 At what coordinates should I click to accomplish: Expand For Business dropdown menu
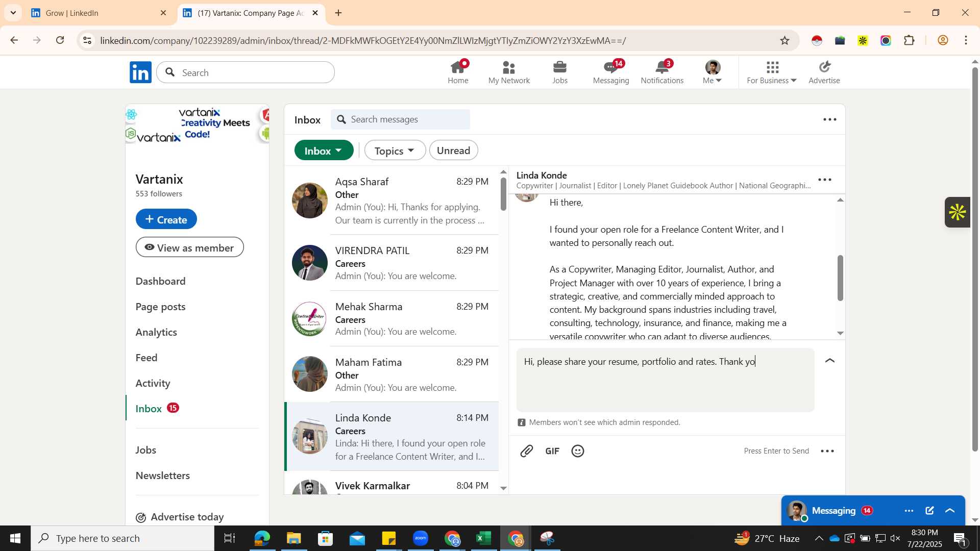coord(772,72)
